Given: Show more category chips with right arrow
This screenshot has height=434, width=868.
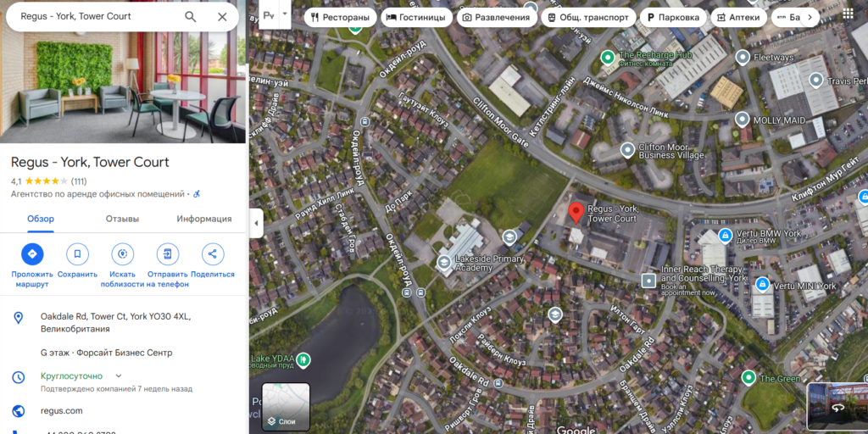Looking at the screenshot, I should tap(810, 17).
